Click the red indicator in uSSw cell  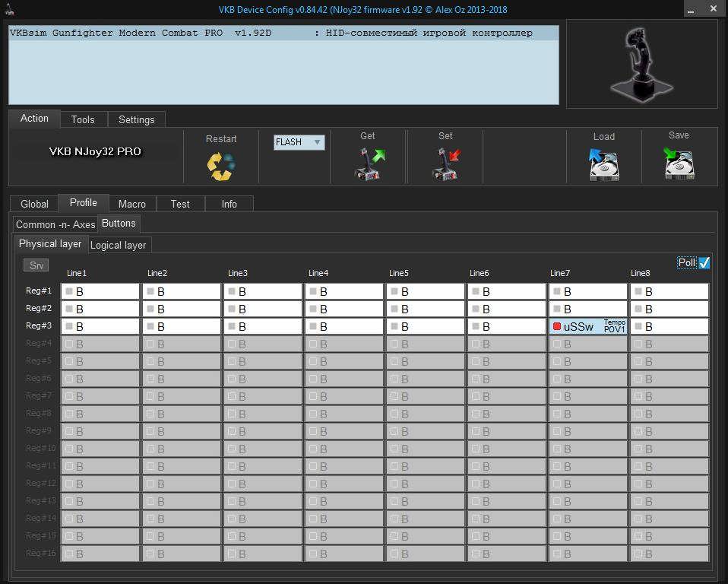tap(557, 327)
